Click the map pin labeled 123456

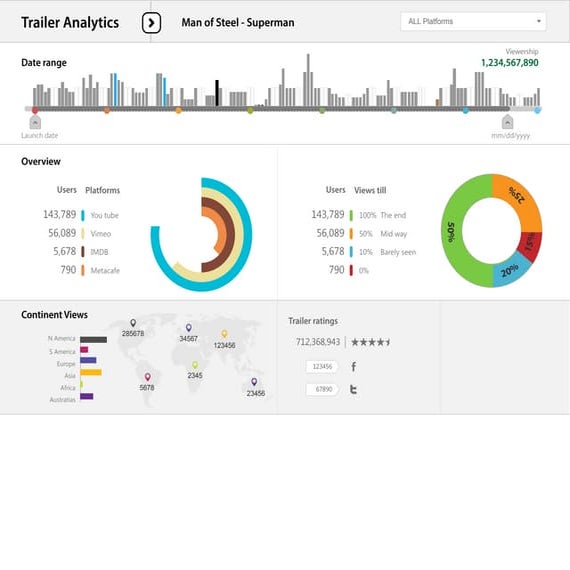tap(224, 334)
